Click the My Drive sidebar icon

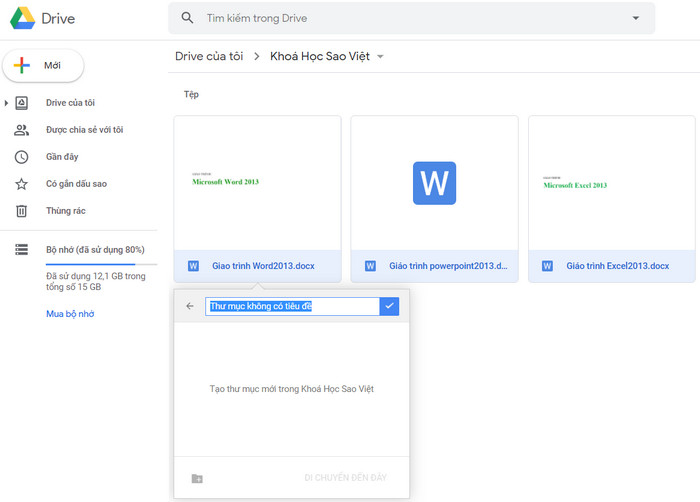[x=21, y=103]
